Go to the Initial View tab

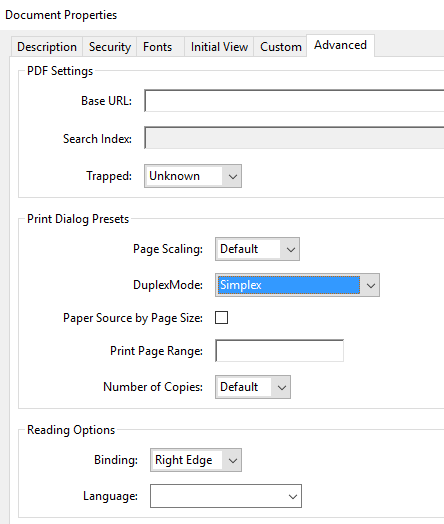pos(219,47)
